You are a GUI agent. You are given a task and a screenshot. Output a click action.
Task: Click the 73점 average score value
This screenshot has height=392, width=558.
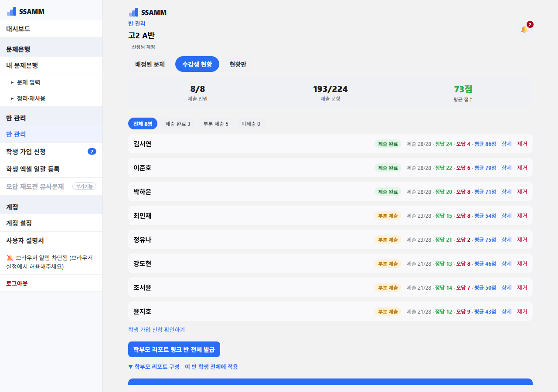click(463, 89)
